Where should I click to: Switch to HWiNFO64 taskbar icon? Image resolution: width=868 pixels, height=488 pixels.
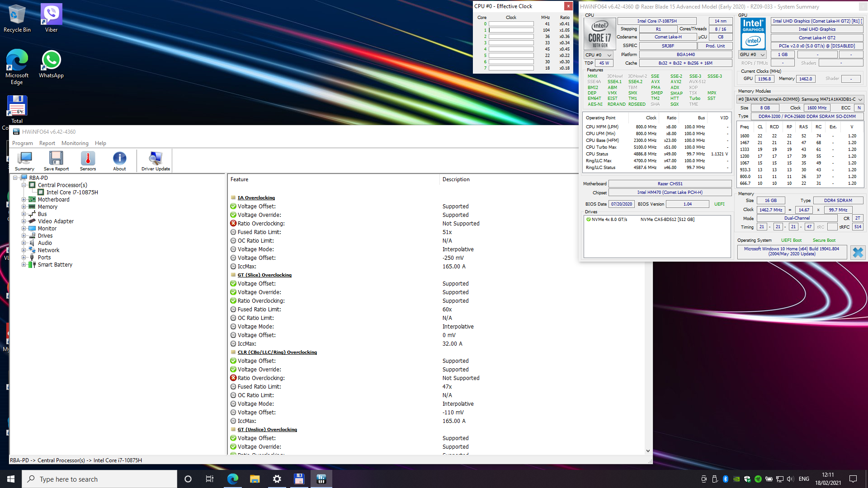(x=321, y=479)
